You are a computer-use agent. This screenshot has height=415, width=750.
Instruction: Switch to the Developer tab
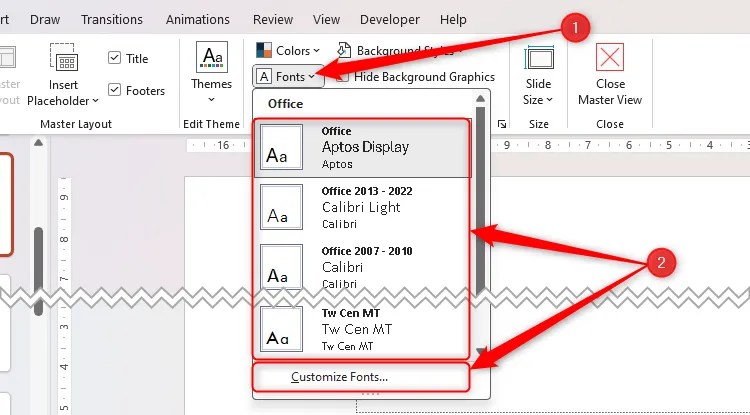[390, 20]
